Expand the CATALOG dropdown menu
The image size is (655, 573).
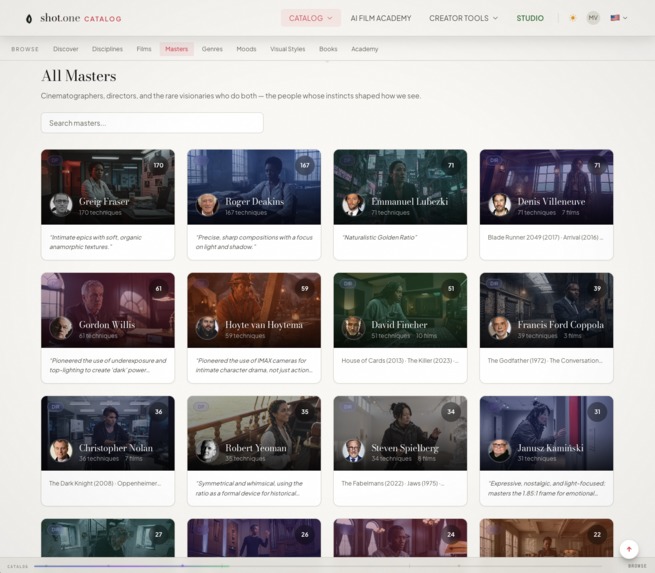tap(310, 18)
